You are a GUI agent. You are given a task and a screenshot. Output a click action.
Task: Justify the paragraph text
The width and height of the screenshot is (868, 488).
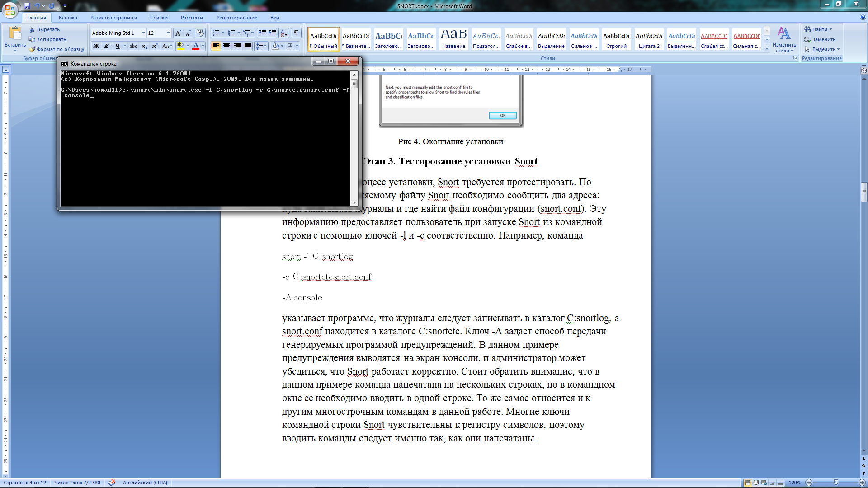(248, 46)
